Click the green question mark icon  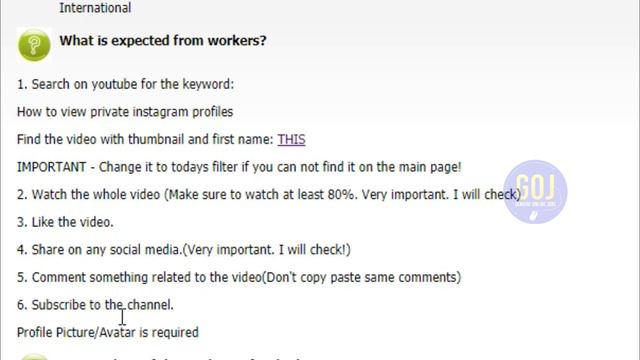coord(34,44)
